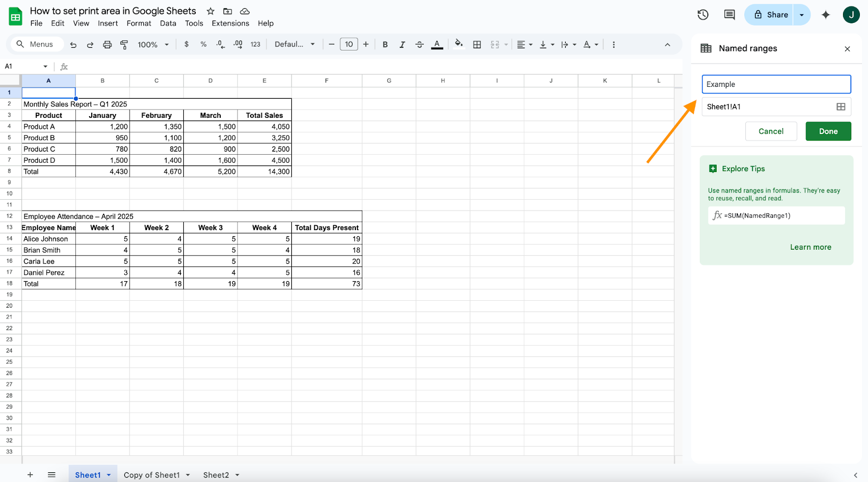
Task: Open the font family dropdown
Action: tap(295, 45)
